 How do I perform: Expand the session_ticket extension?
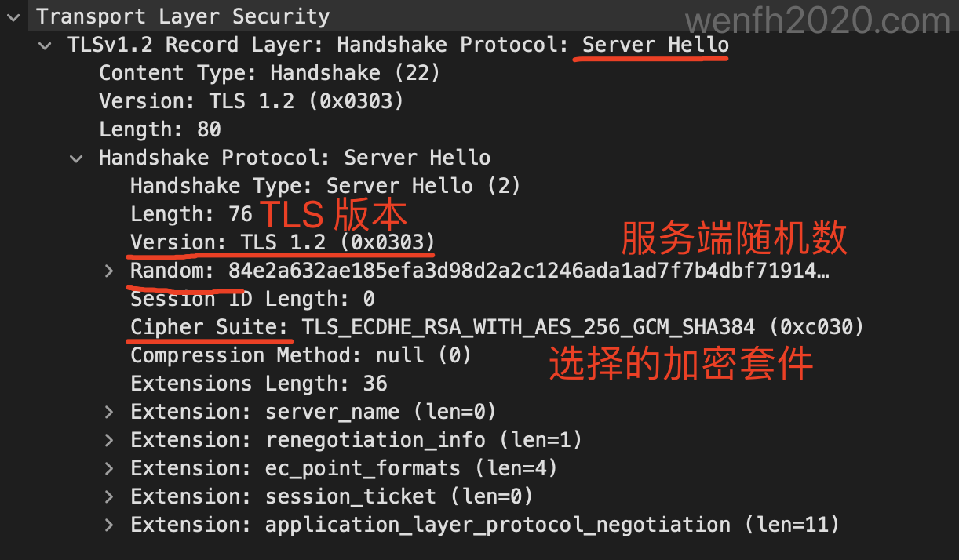point(108,496)
